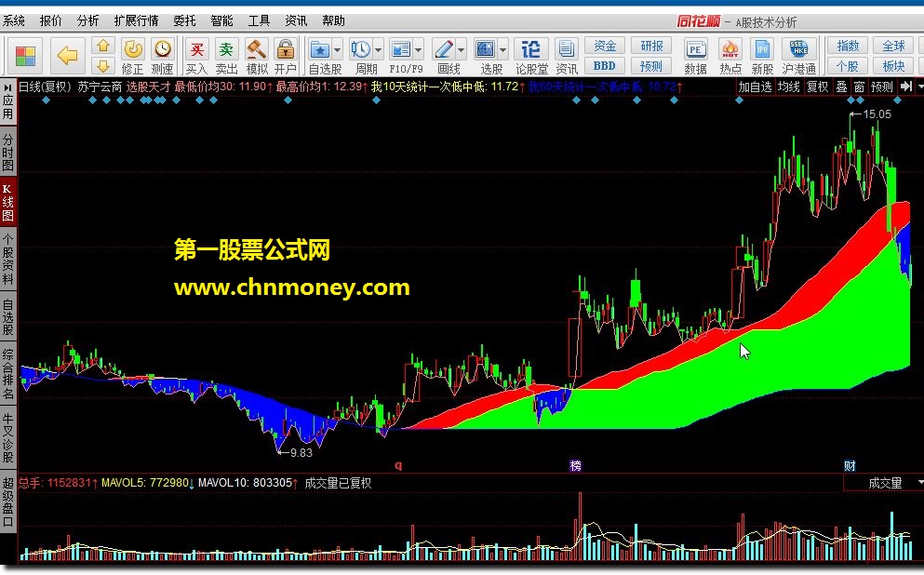Viewport: 924px width, 575px height.
Task: Expand the 周期 period dropdown arrow
Action: 379,49
